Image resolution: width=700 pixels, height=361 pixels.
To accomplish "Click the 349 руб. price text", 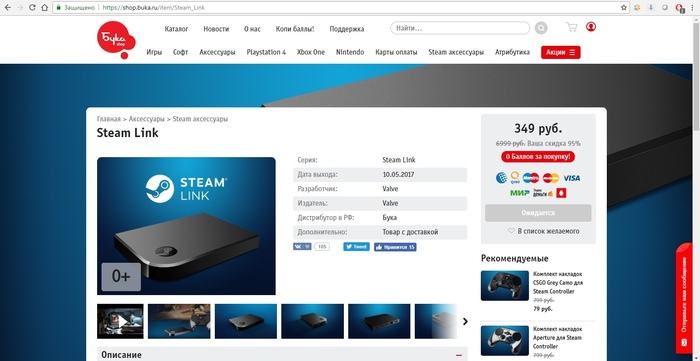I will click(x=538, y=129).
